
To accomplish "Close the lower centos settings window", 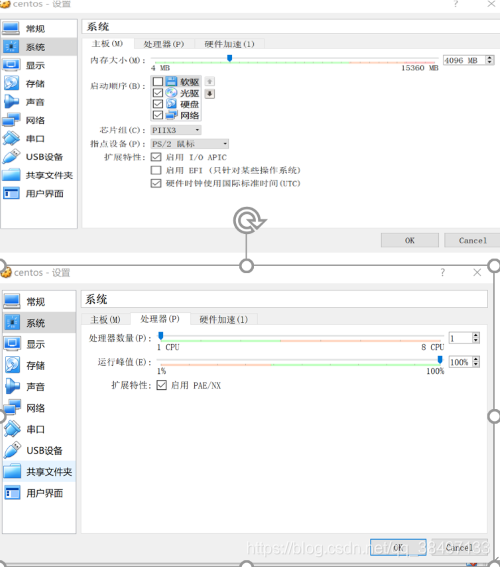I will [477, 272].
